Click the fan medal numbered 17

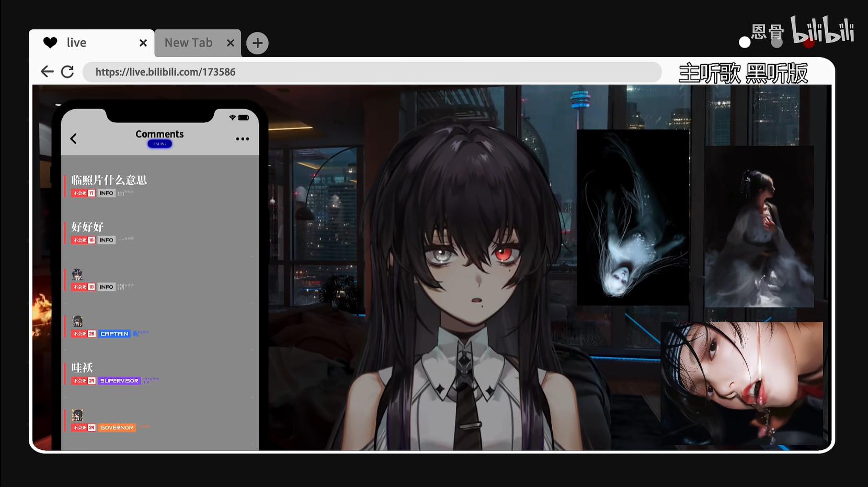tap(83, 193)
